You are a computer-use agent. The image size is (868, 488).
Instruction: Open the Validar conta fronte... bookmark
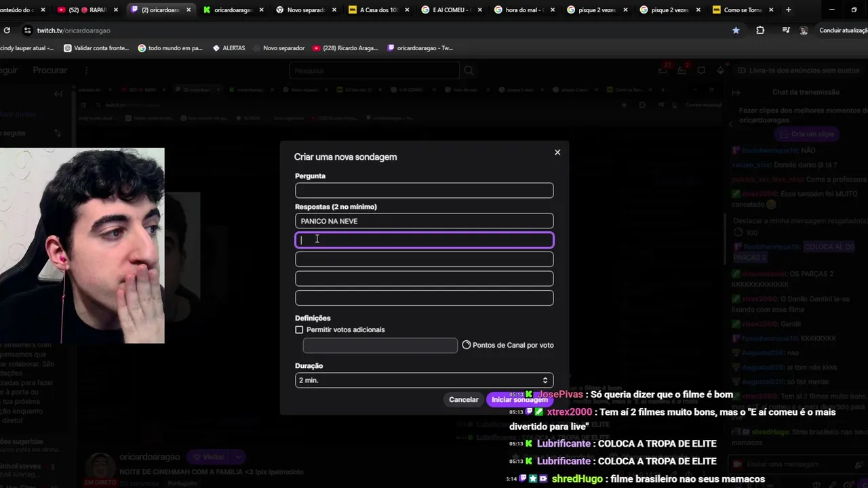pyautogui.click(x=96, y=48)
